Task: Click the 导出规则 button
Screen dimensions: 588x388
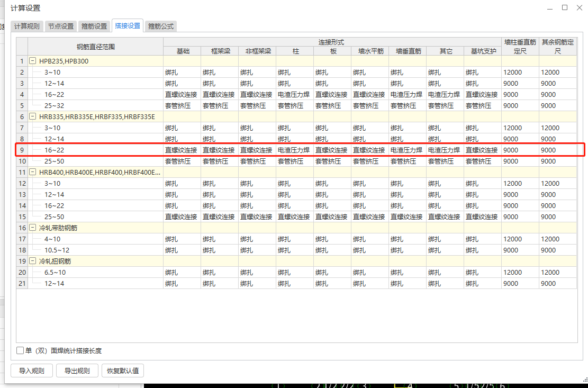Action: [77, 371]
